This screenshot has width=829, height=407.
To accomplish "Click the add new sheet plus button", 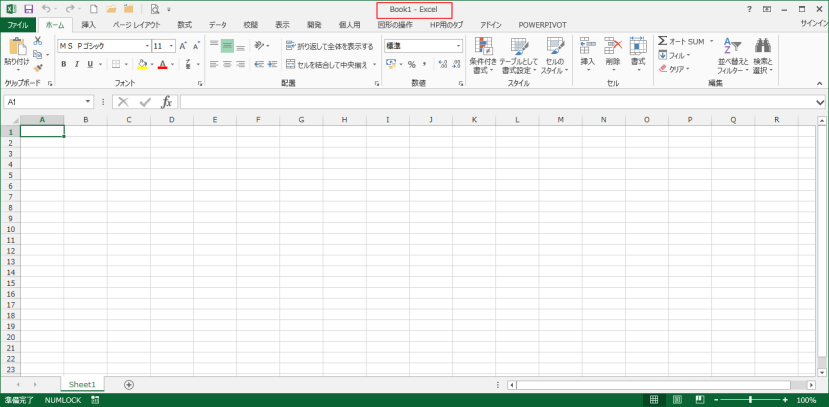I will (x=128, y=384).
